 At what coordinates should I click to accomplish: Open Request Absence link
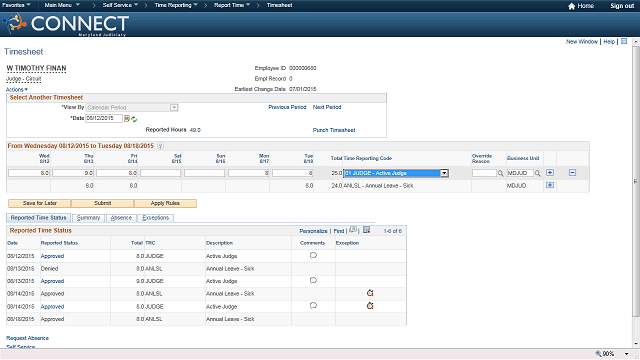[27, 338]
